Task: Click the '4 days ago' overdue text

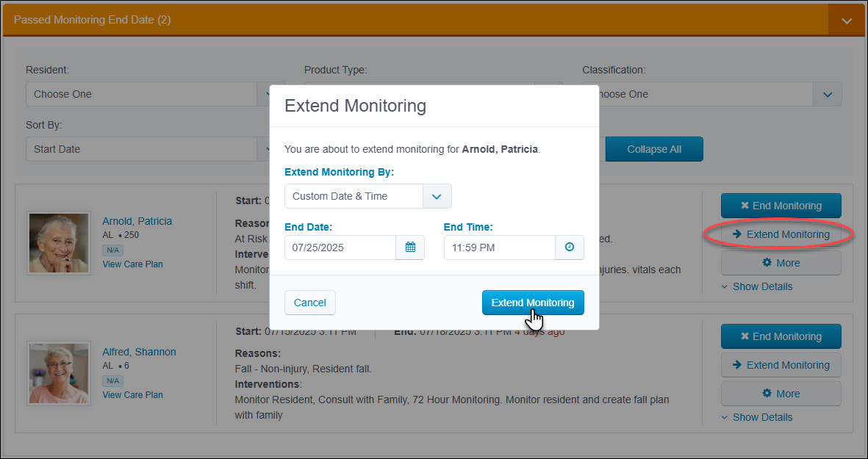Action: (539, 332)
